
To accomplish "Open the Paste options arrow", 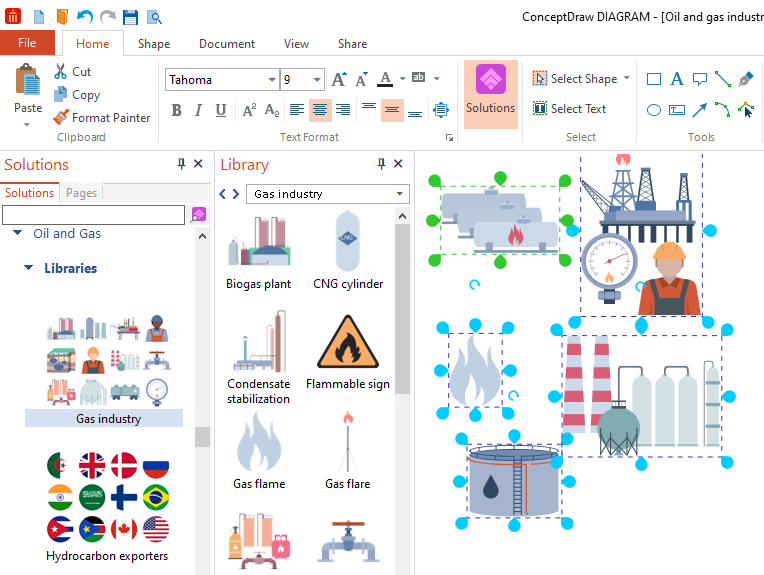I will (27, 125).
